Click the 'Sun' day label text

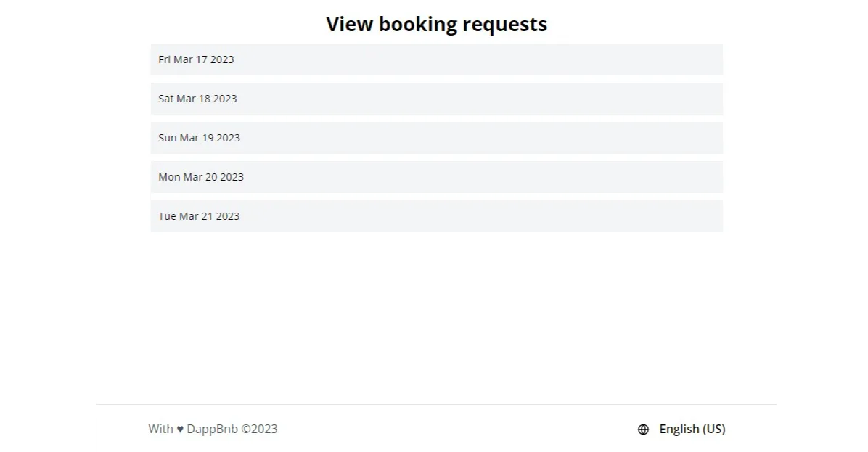click(x=168, y=138)
